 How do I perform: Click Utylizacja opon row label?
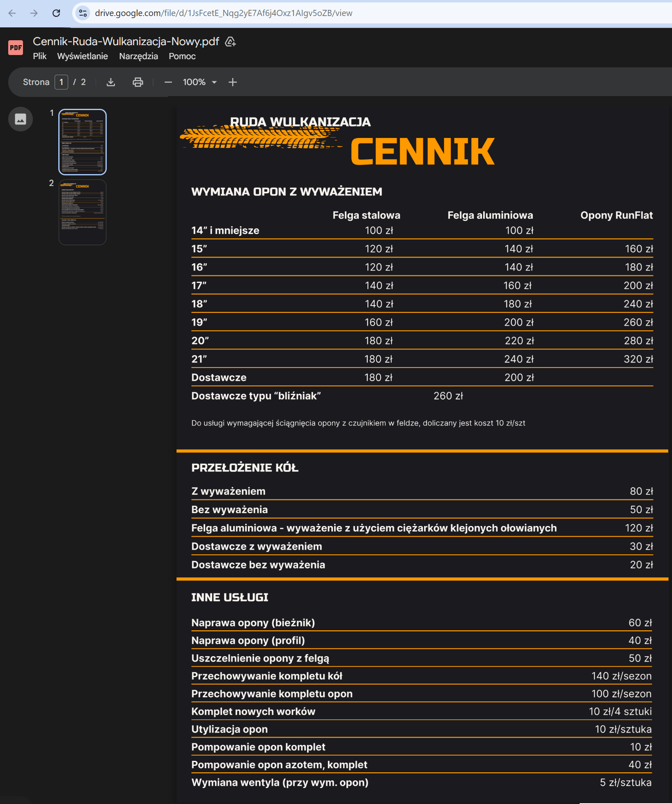click(x=229, y=729)
